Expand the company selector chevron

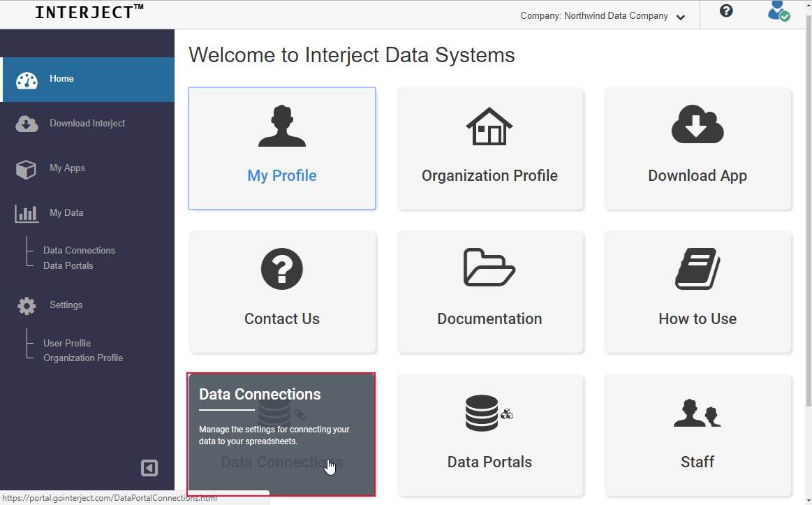pyautogui.click(x=681, y=17)
